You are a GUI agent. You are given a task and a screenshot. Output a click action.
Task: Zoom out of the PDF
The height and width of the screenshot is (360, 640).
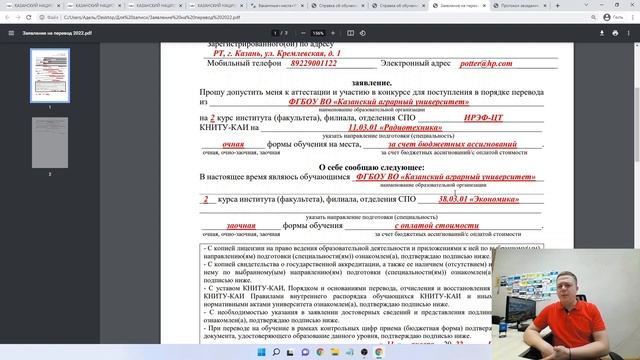click(303, 33)
